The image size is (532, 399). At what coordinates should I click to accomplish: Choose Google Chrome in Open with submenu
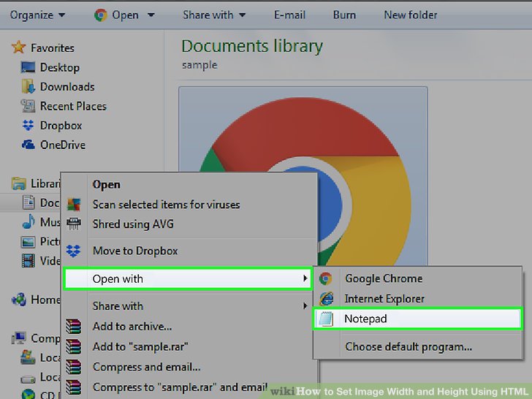coord(384,278)
